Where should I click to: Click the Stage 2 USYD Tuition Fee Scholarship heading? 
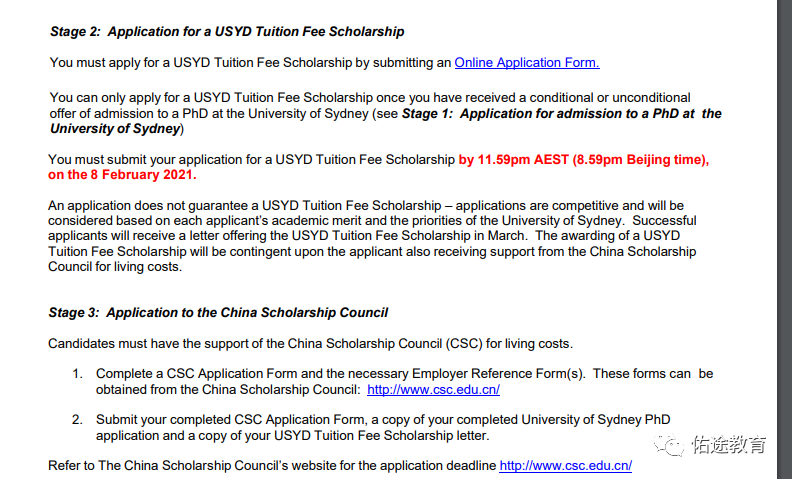pos(227,31)
